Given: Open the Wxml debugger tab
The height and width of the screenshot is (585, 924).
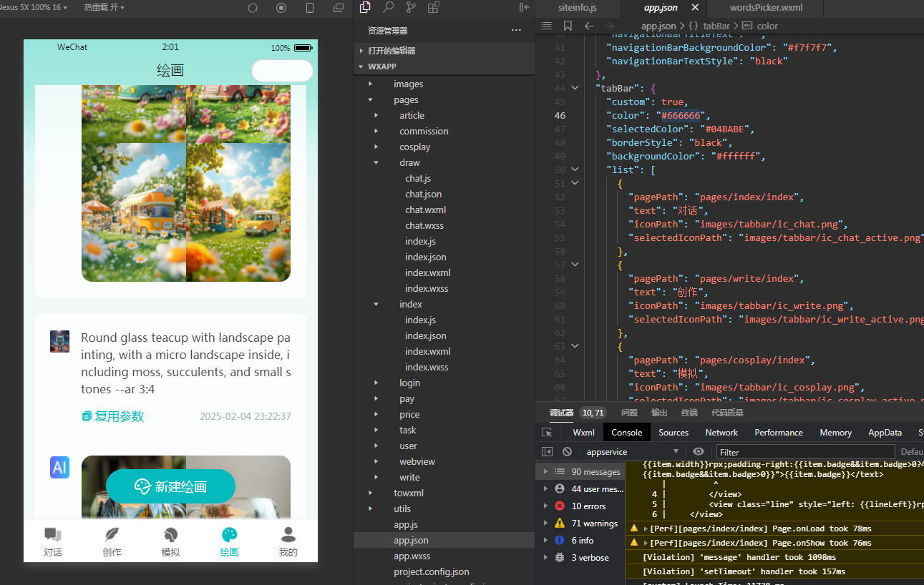Looking at the screenshot, I should (x=583, y=433).
